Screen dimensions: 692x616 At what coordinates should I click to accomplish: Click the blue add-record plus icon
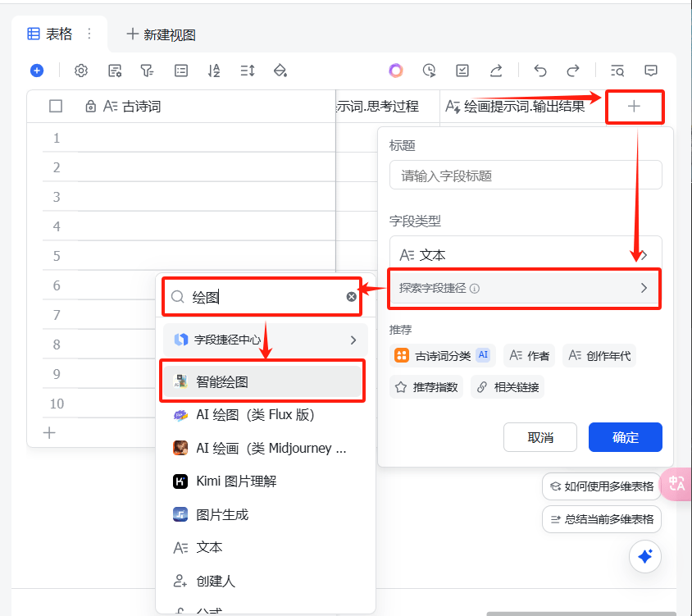pyautogui.click(x=37, y=71)
